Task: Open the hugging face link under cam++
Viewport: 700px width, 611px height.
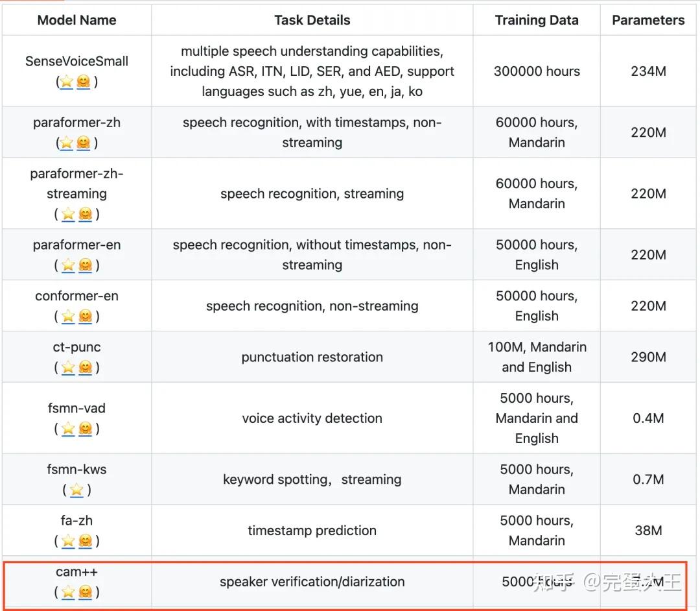Action: tap(86, 592)
